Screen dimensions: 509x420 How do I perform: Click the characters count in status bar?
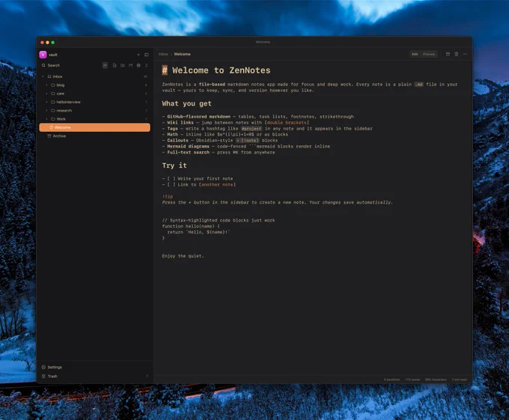(436, 380)
